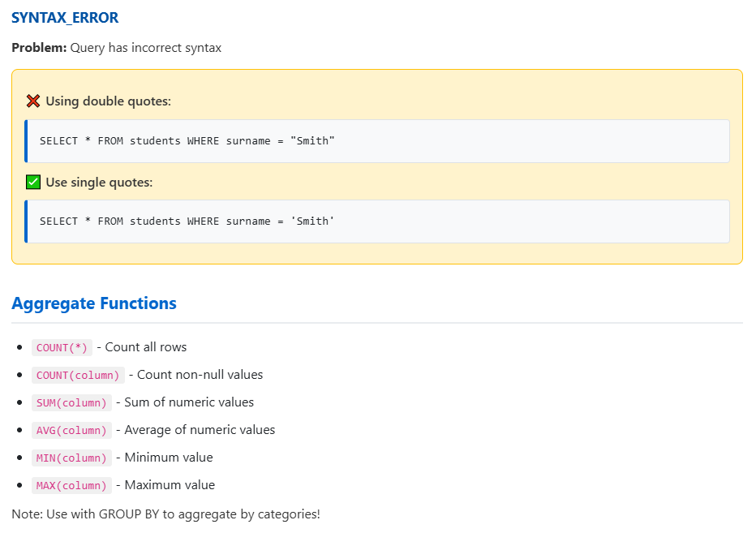Click the "Use single quotes:" label
Image resolution: width=756 pixels, height=533 pixels.
[99, 183]
